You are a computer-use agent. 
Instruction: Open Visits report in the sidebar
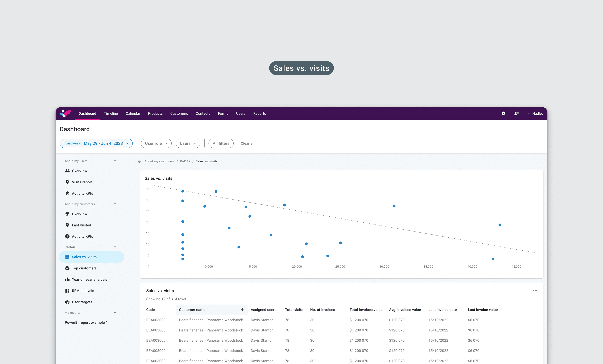tap(92, 182)
